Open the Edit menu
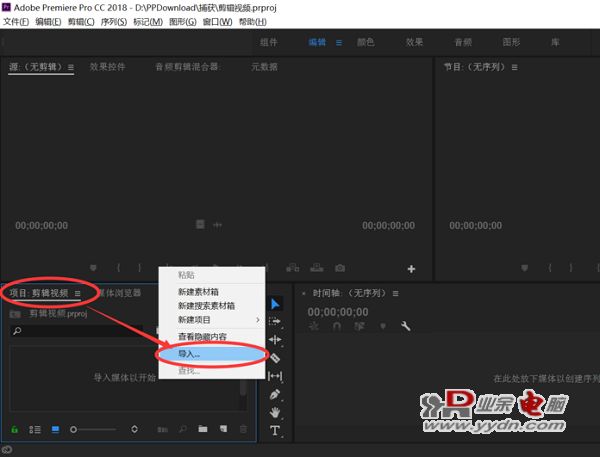The width and height of the screenshot is (600, 457). [x=48, y=22]
